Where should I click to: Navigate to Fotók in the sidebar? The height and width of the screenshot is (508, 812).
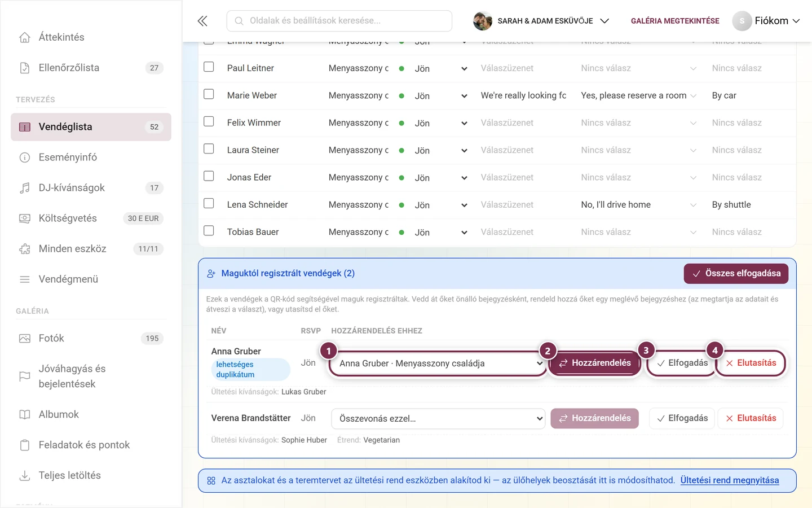pyautogui.click(x=91, y=339)
